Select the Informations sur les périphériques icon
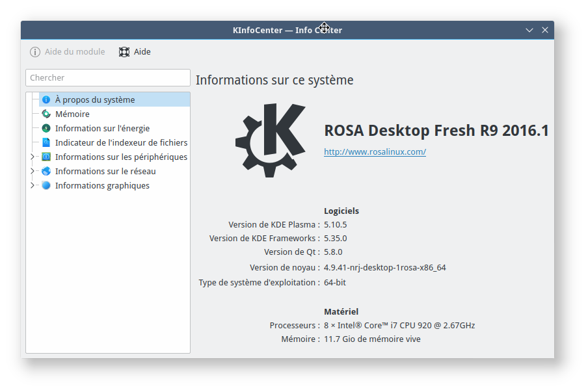Viewport: 588px width, 392px height. (46, 157)
